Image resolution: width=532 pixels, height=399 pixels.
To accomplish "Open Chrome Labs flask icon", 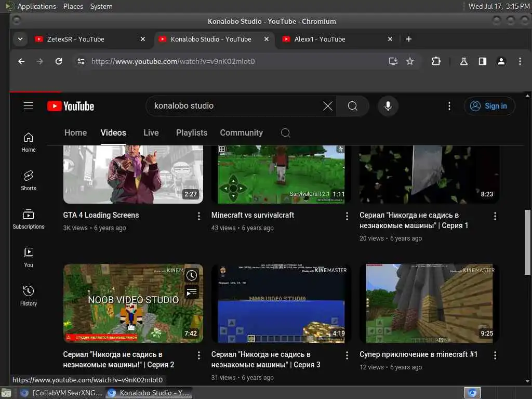I will click(x=463, y=61).
